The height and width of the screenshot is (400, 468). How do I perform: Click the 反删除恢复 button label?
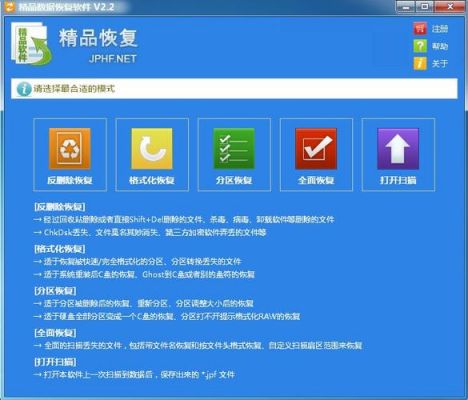coord(70,180)
